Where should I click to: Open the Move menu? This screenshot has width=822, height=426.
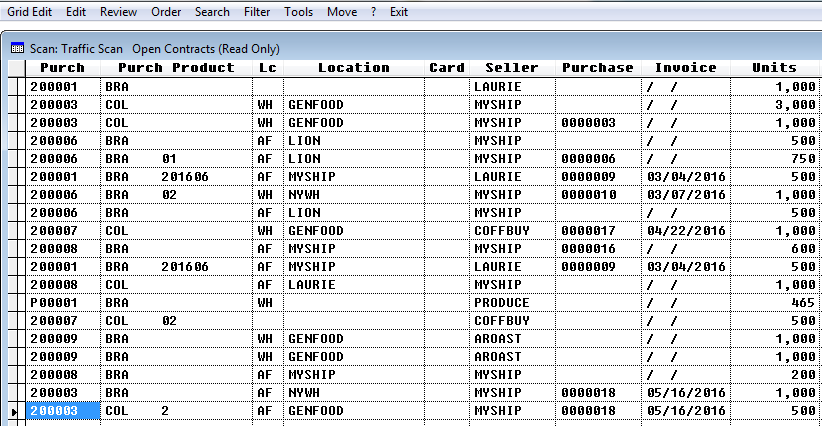(x=342, y=12)
